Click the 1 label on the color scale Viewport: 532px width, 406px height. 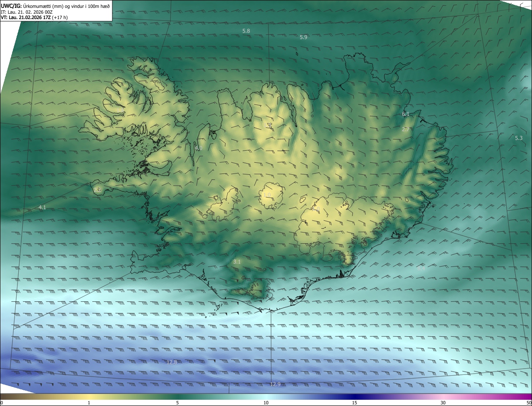click(89, 403)
